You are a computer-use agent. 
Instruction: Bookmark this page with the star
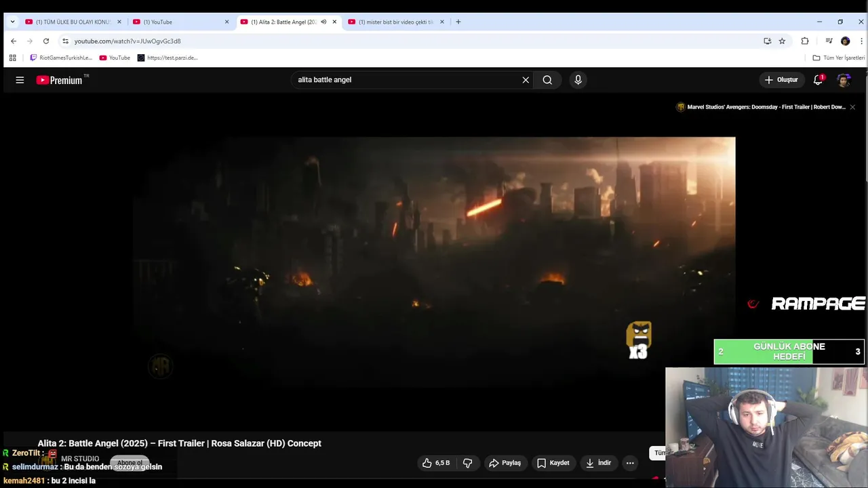pos(782,41)
